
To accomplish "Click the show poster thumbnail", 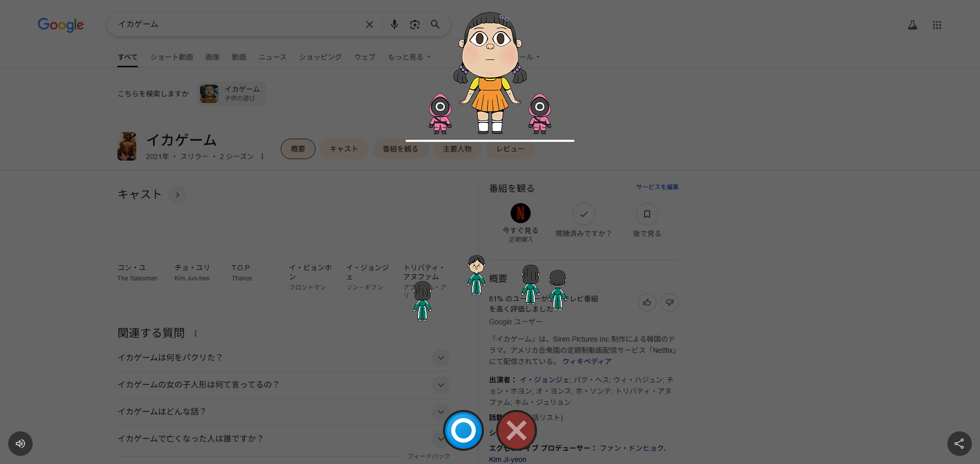I will tap(127, 146).
